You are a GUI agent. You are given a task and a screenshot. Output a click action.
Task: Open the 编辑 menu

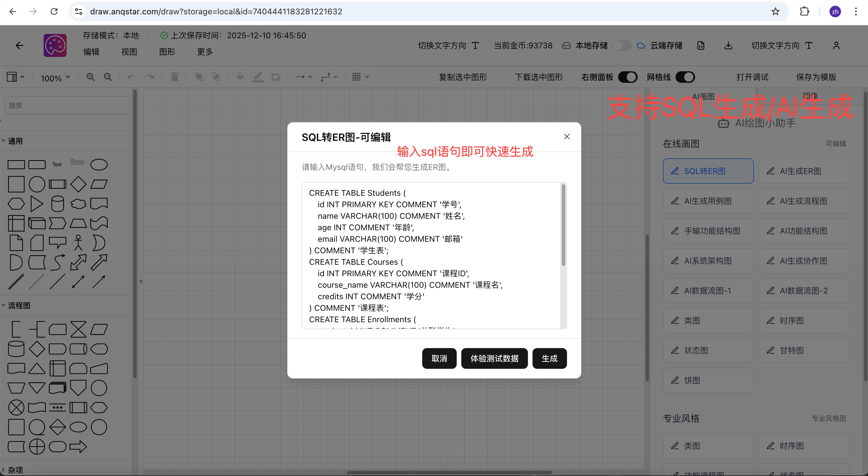tap(91, 51)
